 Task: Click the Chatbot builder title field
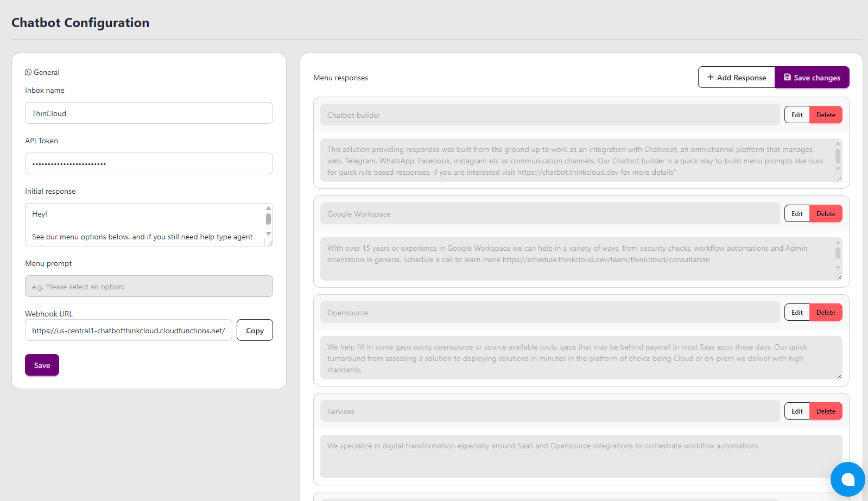click(550, 115)
